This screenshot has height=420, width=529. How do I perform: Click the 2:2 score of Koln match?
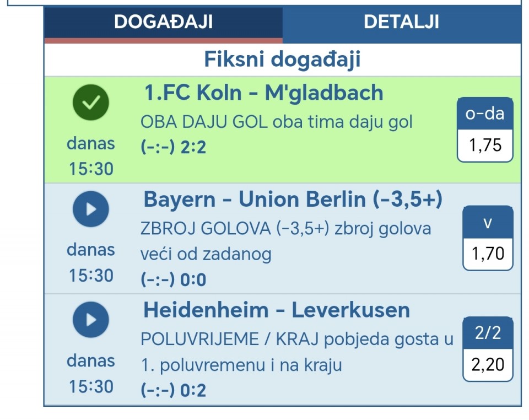tap(193, 148)
